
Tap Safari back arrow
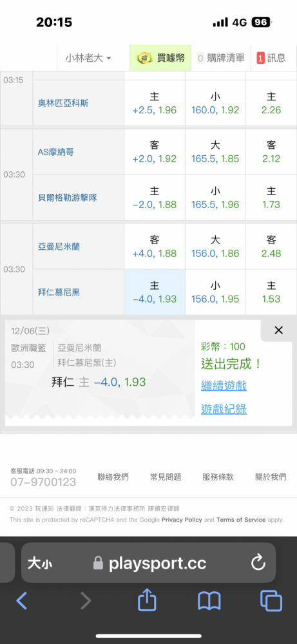(x=22, y=601)
